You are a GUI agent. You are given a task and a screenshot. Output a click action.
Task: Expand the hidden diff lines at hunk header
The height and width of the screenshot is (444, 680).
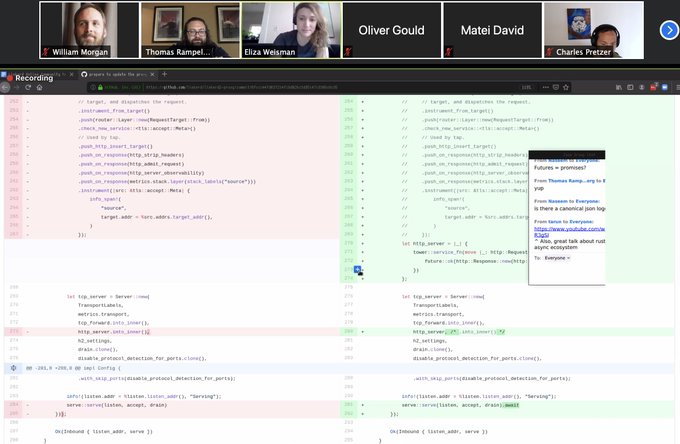[13, 368]
